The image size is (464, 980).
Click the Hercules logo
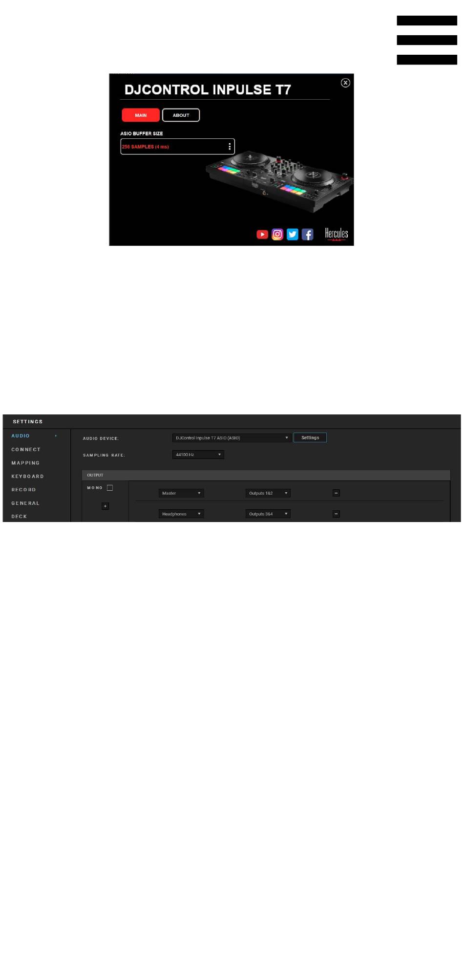pyautogui.click(x=337, y=234)
